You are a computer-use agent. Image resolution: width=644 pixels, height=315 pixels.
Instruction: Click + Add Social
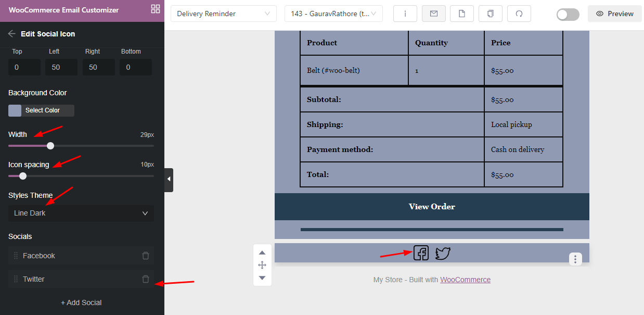pos(81,303)
